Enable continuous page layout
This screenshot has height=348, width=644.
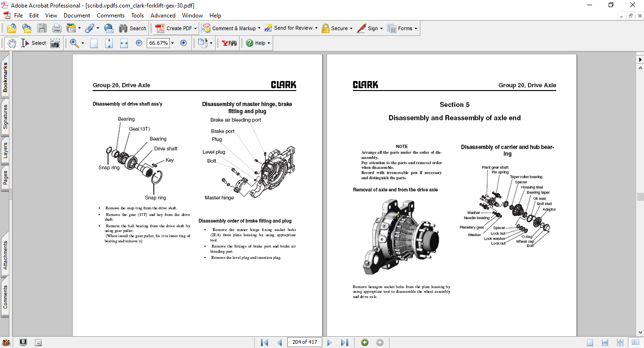[x=604, y=342]
